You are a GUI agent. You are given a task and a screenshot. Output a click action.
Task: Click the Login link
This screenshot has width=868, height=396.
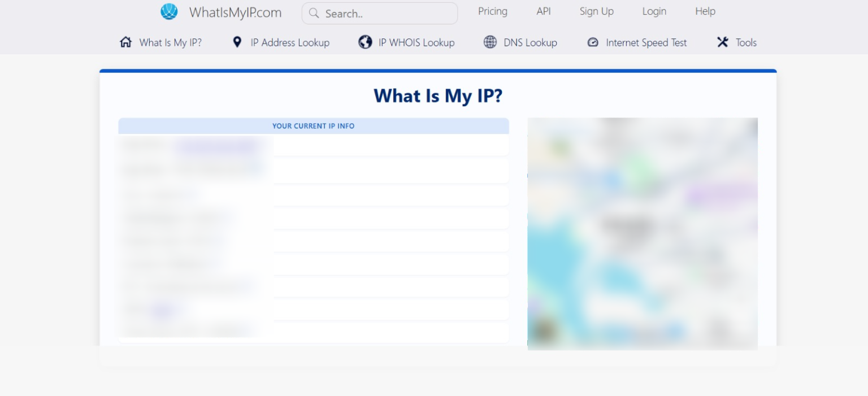tap(654, 11)
